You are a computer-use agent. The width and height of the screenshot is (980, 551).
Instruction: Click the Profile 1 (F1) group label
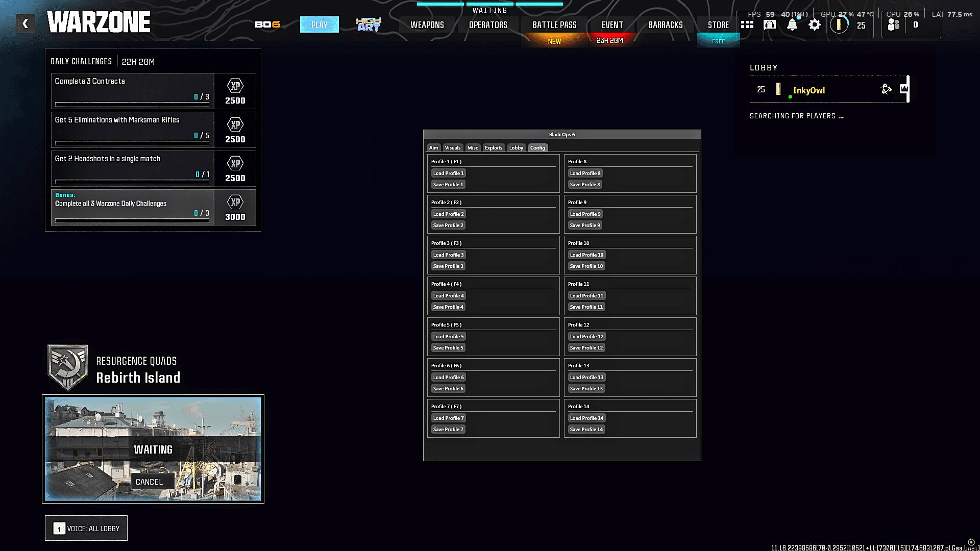pos(447,162)
